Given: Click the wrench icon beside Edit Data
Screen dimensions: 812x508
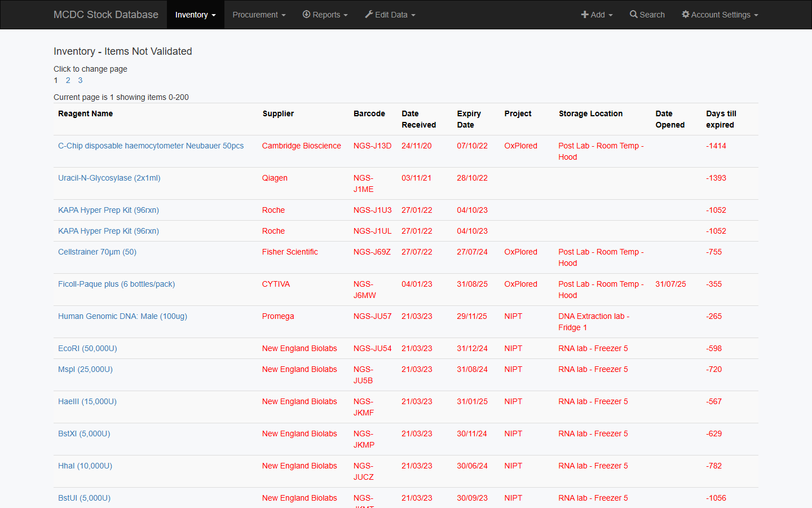Looking at the screenshot, I should click(369, 14).
